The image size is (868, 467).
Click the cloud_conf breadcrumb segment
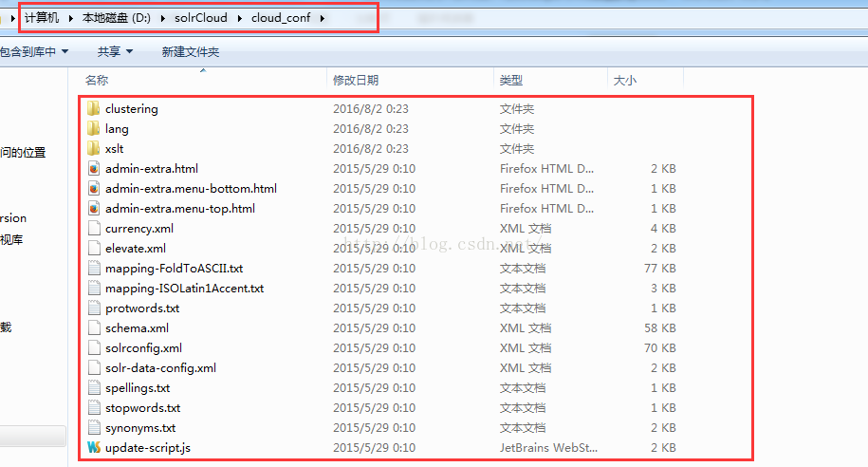[281, 18]
